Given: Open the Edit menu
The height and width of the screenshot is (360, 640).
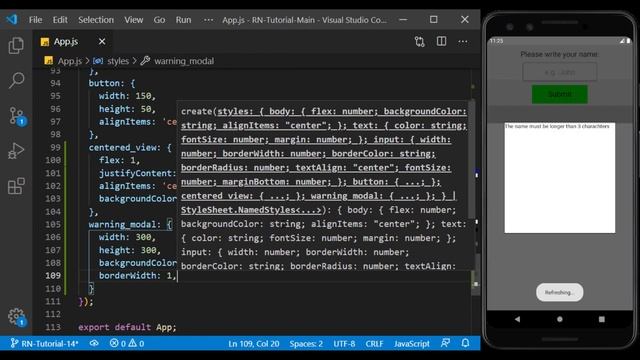Looking at the screenshot, I should 60,20.
